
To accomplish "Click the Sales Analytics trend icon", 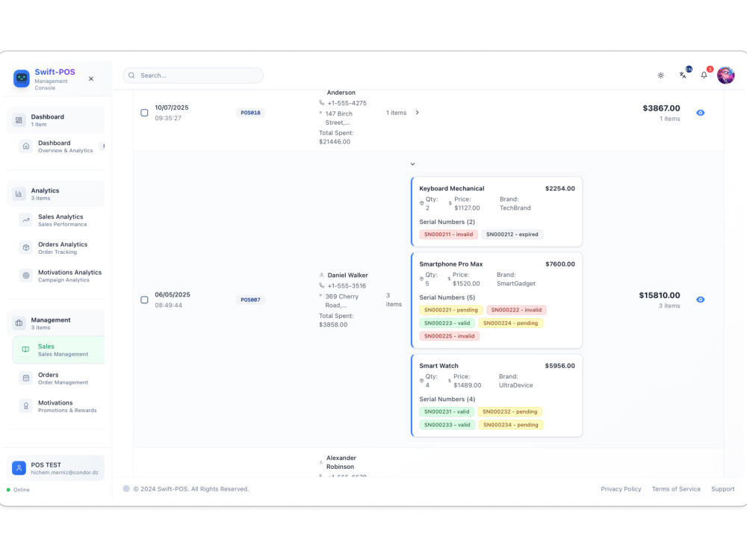I will (x=26, y=220).
